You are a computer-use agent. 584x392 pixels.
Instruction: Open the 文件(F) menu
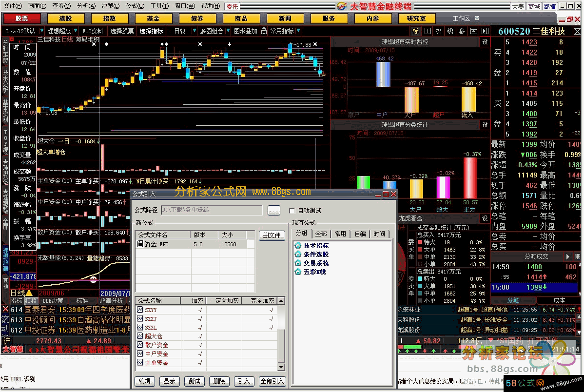(x=13, y=6)
